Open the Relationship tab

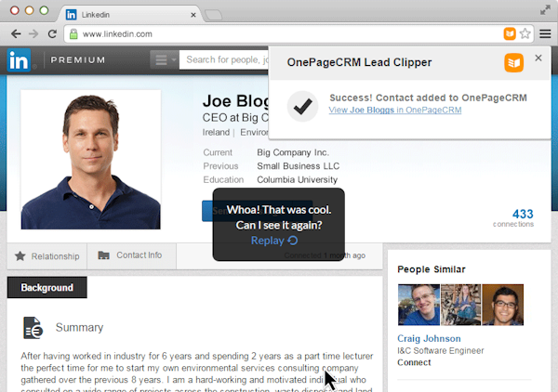click(x=47, y=256)
